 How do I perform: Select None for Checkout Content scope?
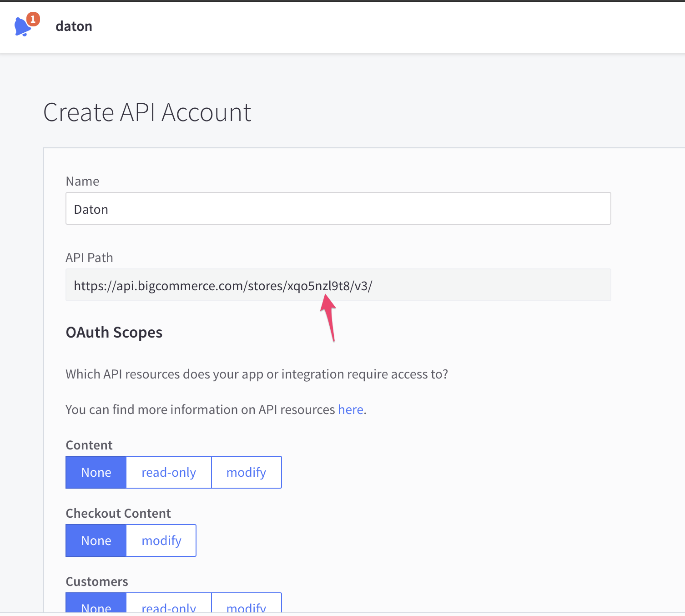coord(96,540)
